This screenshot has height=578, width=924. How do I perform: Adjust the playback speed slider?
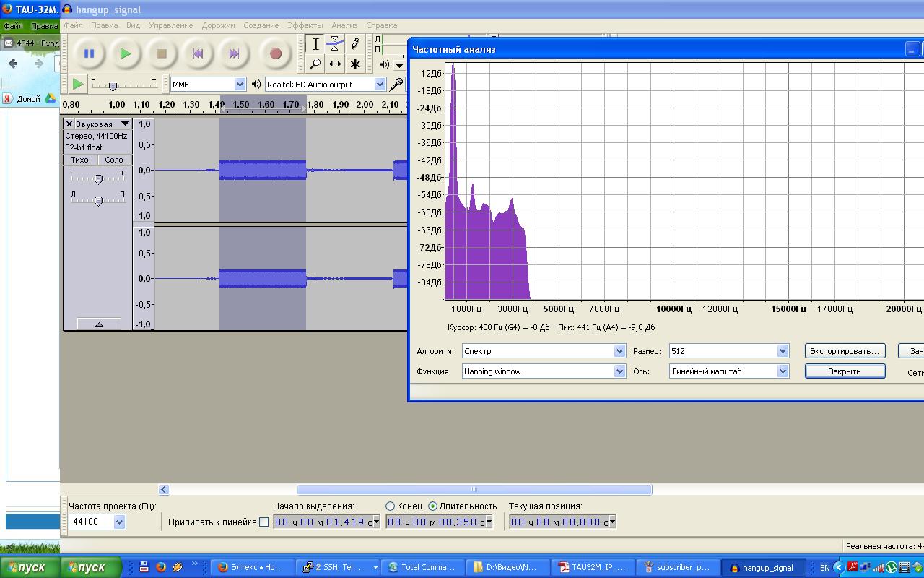tap(113, 86)
